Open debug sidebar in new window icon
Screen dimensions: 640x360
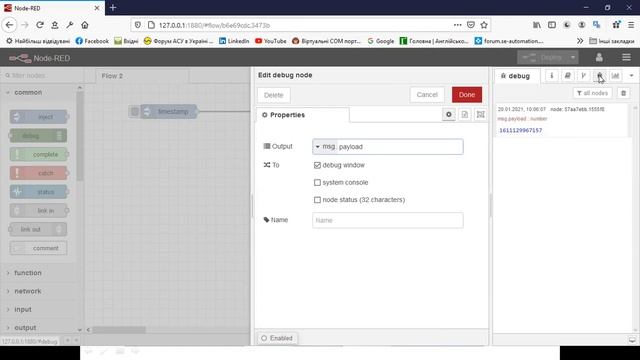632,340
